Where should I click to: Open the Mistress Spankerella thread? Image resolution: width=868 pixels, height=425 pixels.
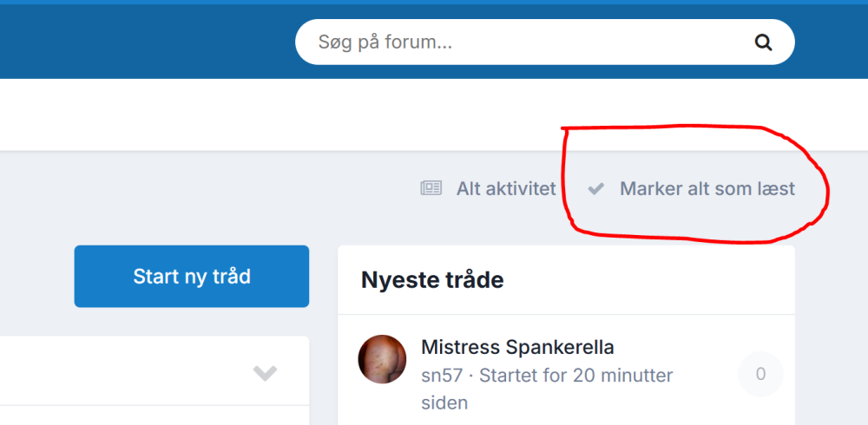517,348
